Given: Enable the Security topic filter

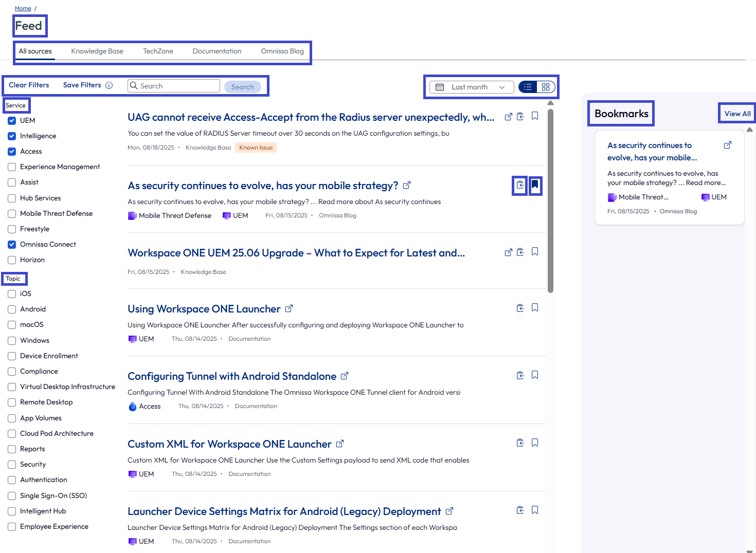Looking at the screenshot, I should tap(12, 465).
